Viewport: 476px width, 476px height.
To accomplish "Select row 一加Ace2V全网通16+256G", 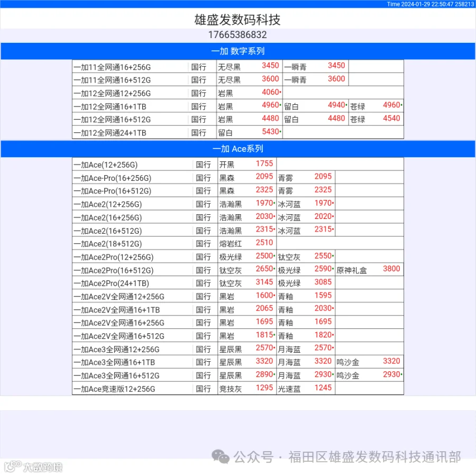I will pyautogui.click(x=238, y=323).
